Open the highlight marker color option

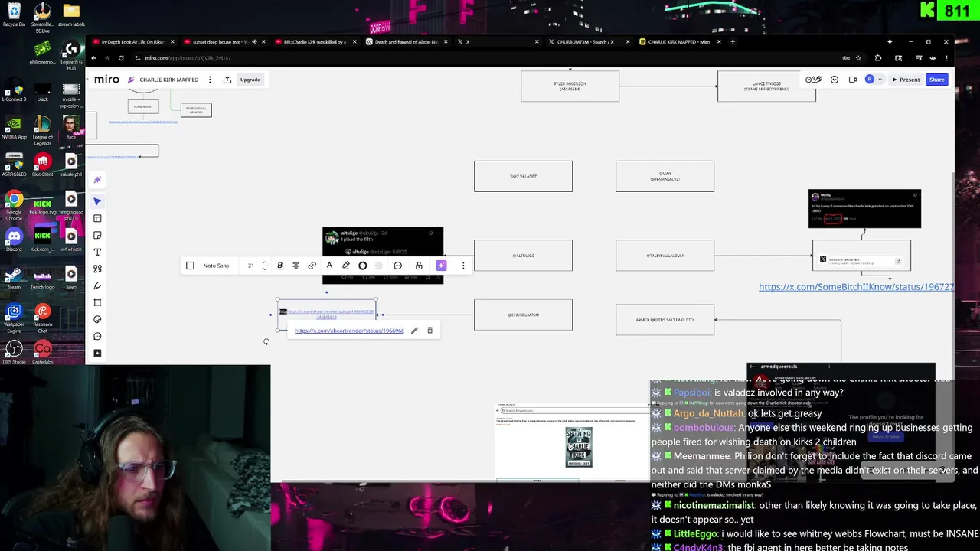point(345,266)
